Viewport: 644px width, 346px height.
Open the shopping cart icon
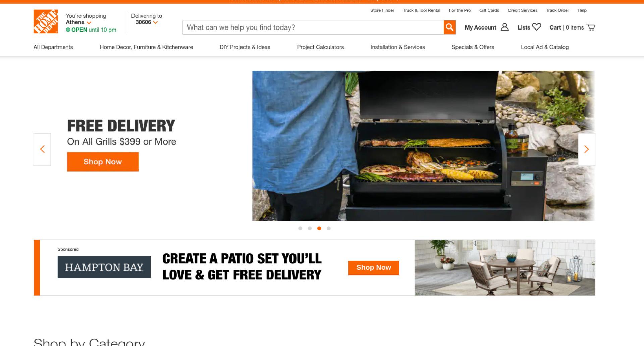click(x=591, y=27)
